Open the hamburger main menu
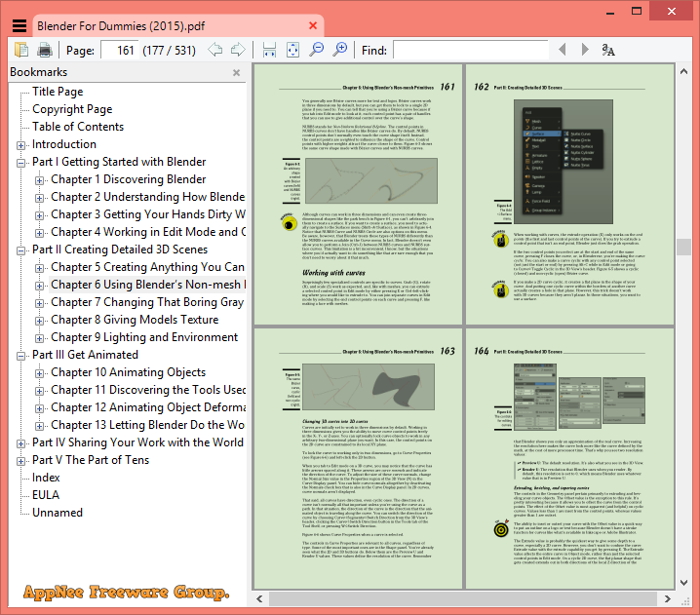The height and width of the screenshot is (615, 700). (x=19, y=26)
